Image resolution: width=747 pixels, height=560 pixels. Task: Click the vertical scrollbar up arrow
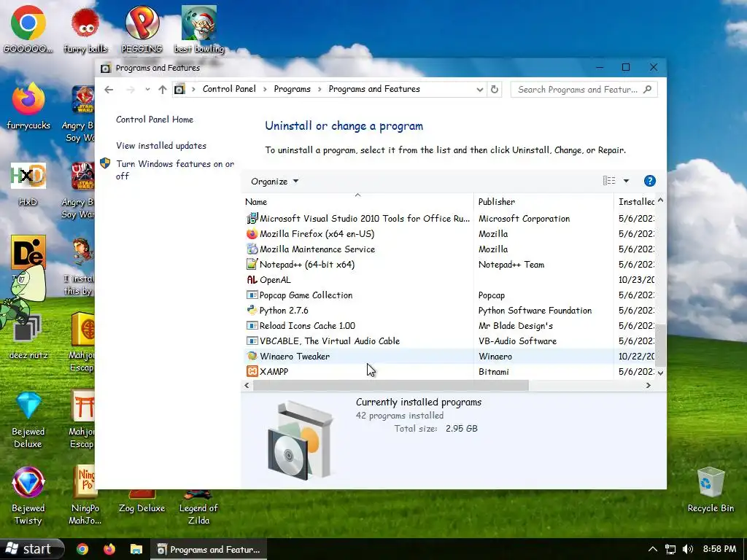660,201
